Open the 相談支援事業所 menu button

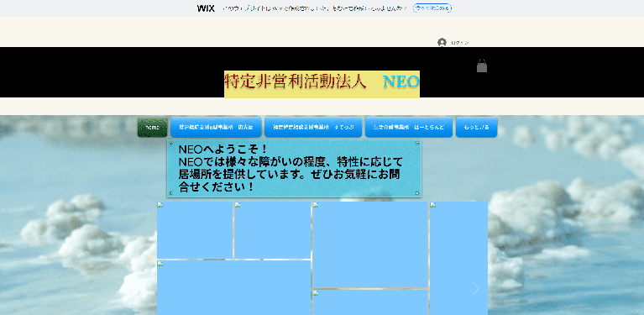[313, 128]
